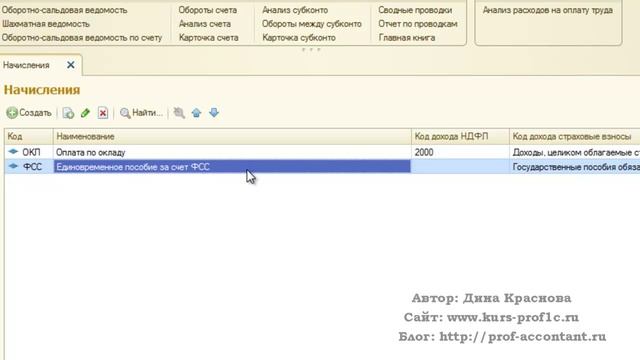Screen dimensions: 640x360
Task: Move the item down with the blue down arrow
Action: tap(214, 113)
